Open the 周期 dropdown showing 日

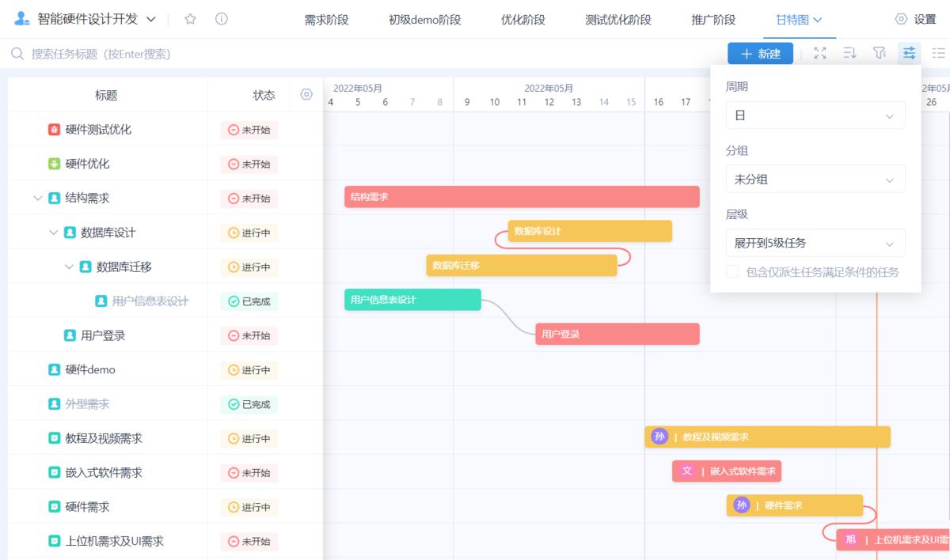(x=815, y=115)
